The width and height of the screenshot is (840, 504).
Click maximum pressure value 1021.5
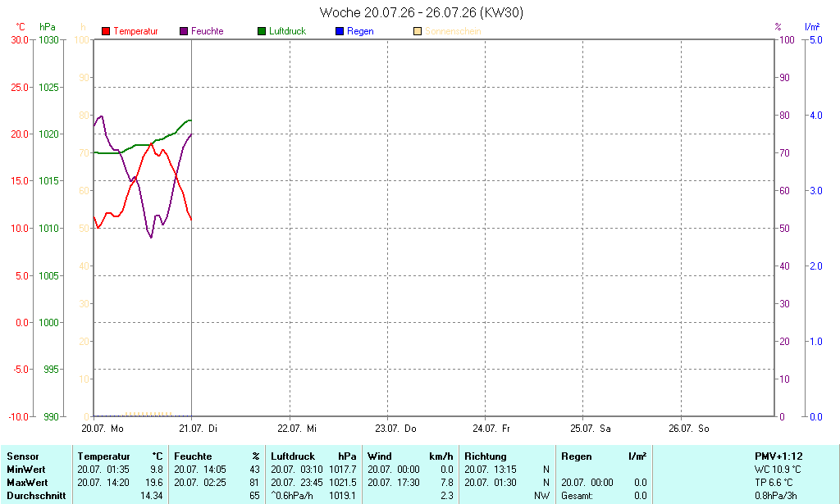[x=343, y=482]
